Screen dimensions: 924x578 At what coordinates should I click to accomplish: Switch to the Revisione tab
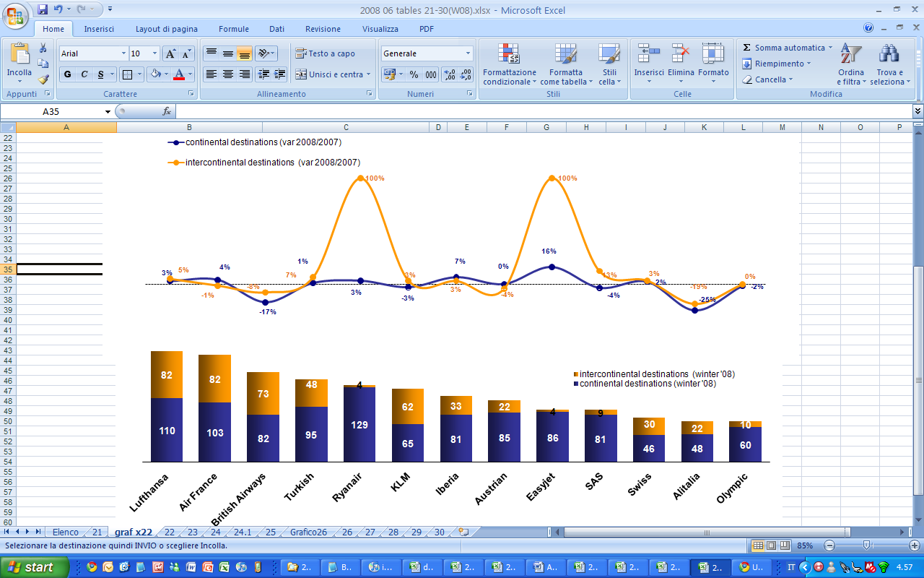tap(323, 29)
